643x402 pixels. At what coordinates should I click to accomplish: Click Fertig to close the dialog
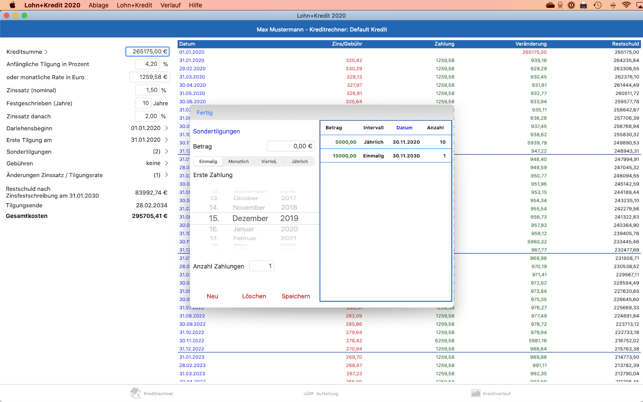(x=204, y=112)
